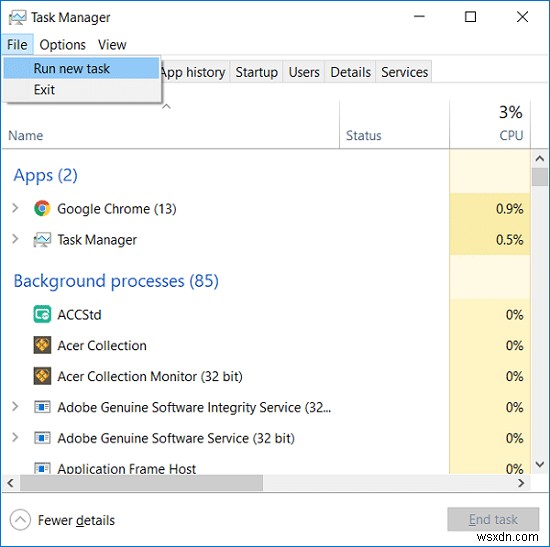Click the Task Manager process row icon
The width and height of the screenshot is (550, 547).
[42, 240]
